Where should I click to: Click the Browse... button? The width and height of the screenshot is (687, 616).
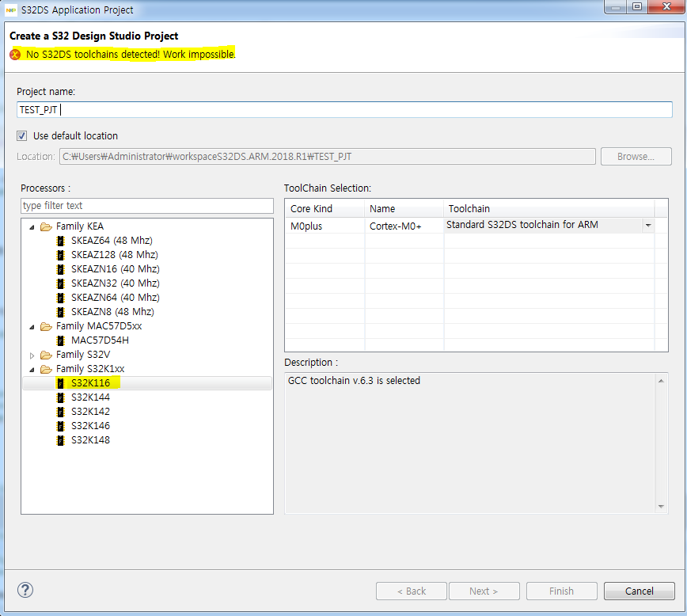click(x=636, y=157)
